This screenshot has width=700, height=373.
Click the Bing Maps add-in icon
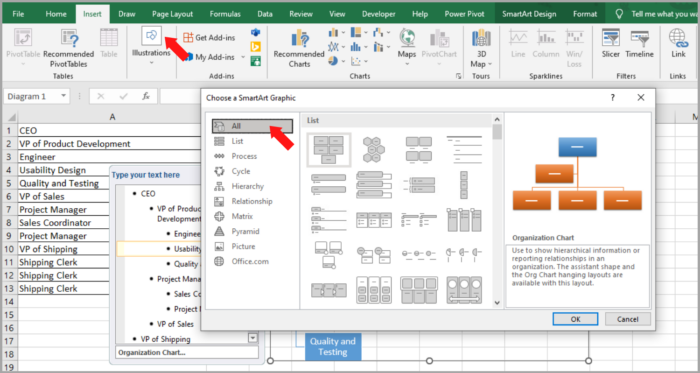tap(255, 47)
